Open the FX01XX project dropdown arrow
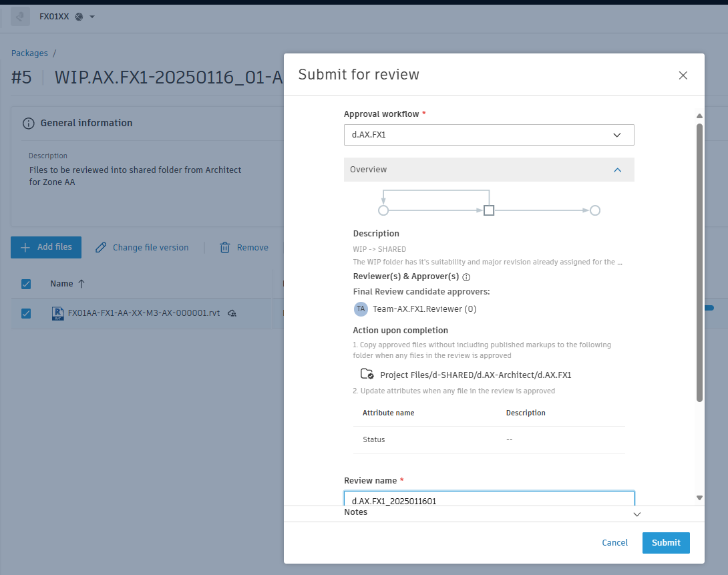The image size is (728, 575). (x=92, y=17)
